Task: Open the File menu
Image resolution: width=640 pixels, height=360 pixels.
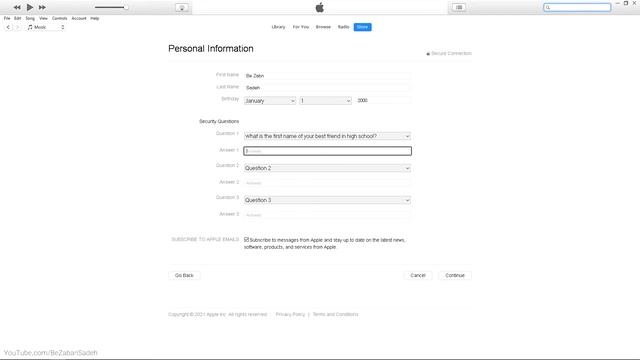Action: click(x=7, y=18)
